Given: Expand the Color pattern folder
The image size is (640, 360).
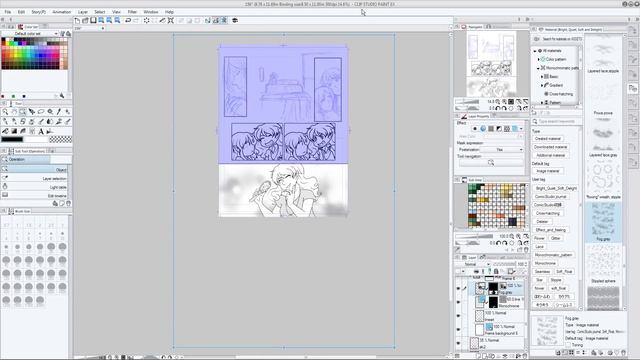Looking at the screenshot, I should [538, 60].
